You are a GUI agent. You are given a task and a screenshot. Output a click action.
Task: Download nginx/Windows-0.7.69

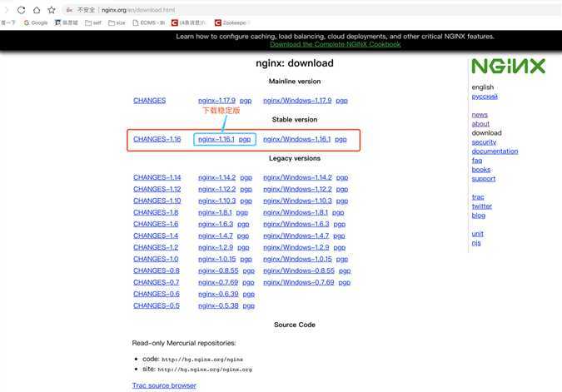(x=299, y=282)
